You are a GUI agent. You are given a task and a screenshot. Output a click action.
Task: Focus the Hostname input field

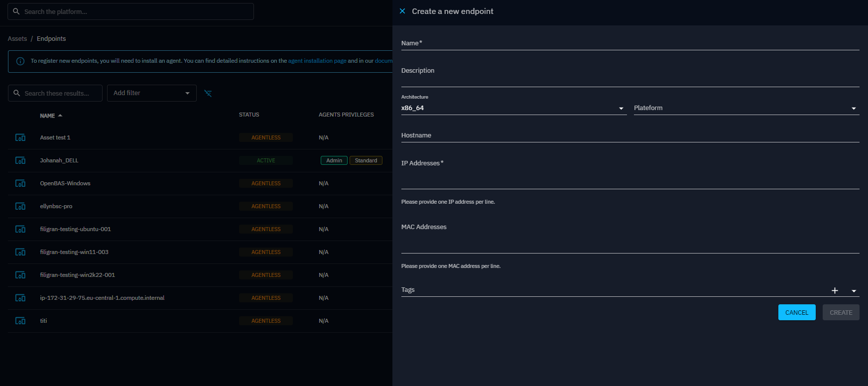(x=630, y=136)
